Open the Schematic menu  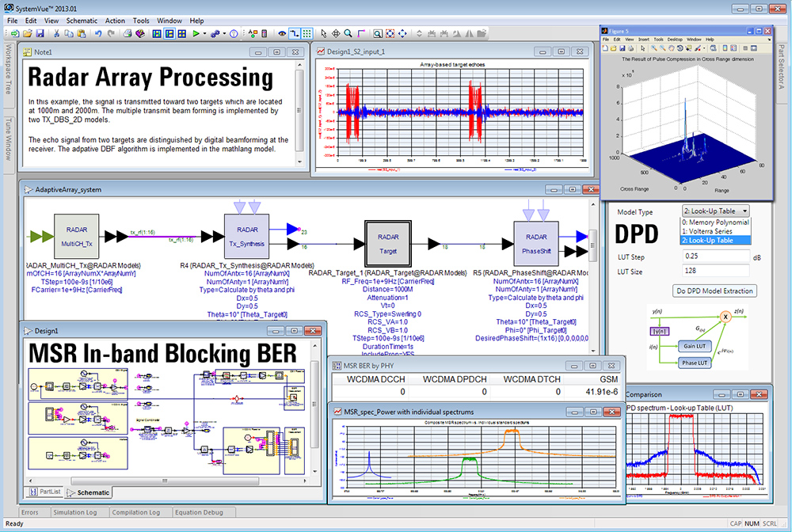point(82,20)
